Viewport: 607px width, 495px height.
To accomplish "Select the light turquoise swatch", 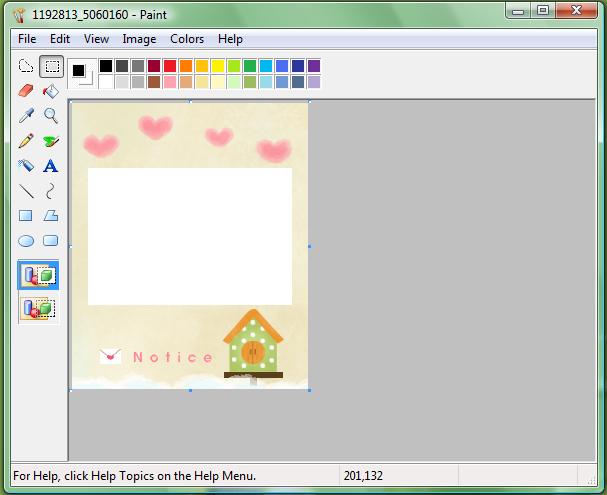I will pyautogui.click(x=266, y=82).
